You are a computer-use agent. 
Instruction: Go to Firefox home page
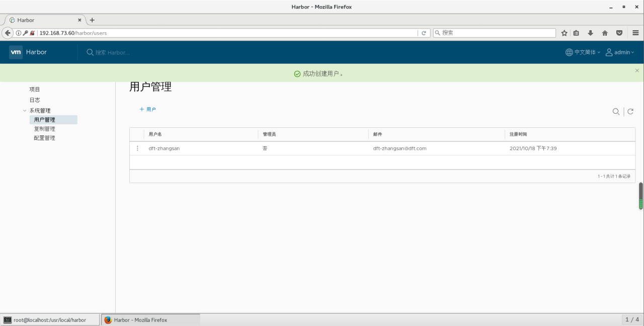[x=605, y=33]
